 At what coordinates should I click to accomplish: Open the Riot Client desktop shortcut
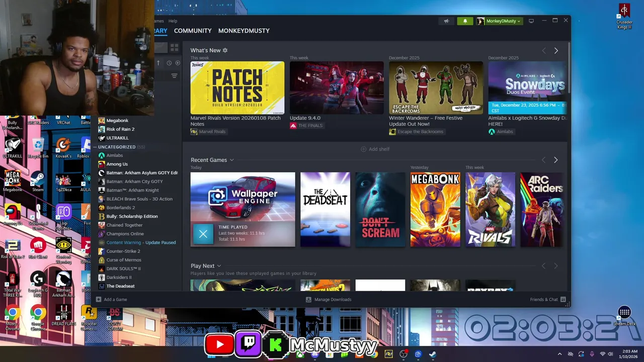(38, 248)
